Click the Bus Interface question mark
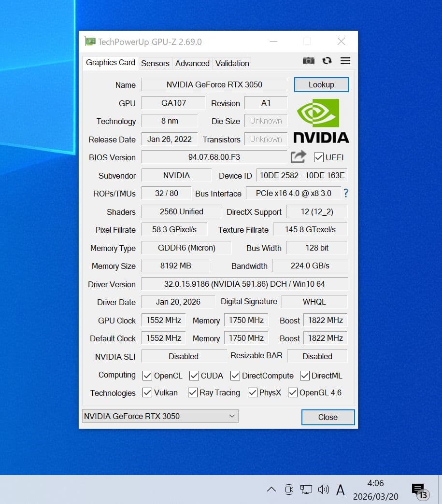The image size is (442, 504). (346, 193)
